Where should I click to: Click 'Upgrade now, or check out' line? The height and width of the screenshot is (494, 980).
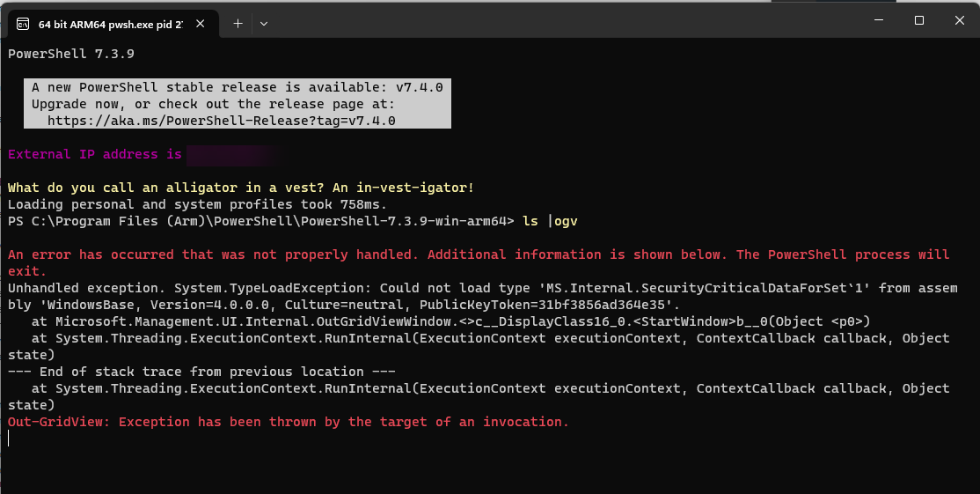(x=213, y=104)
